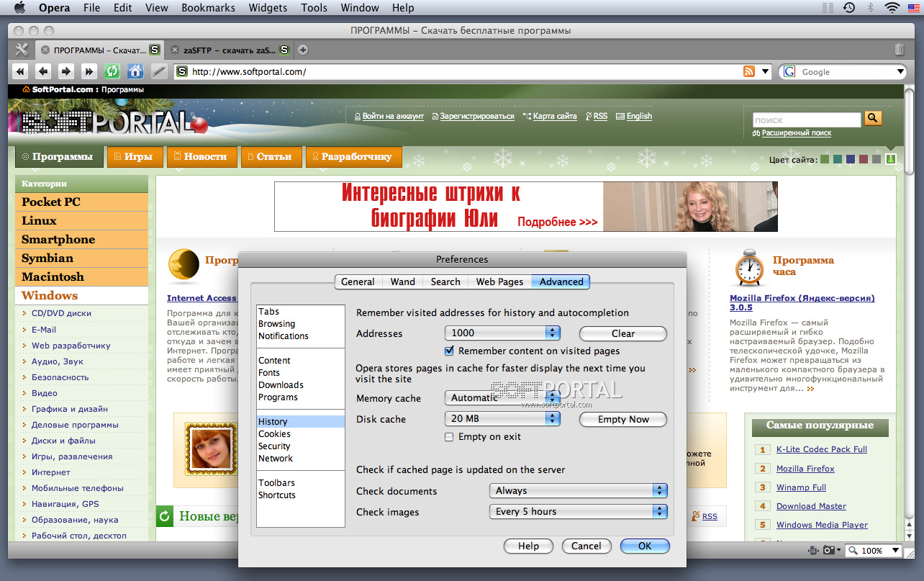
Task: Select Security in the Advanced list
Action: point(301,446)
